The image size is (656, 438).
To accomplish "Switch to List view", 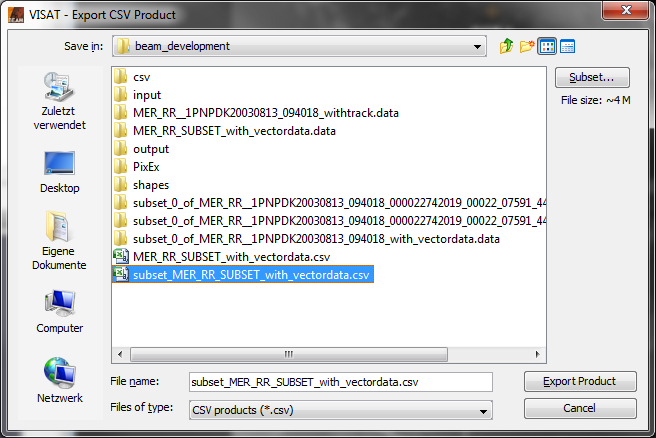I will coord(547,46).
